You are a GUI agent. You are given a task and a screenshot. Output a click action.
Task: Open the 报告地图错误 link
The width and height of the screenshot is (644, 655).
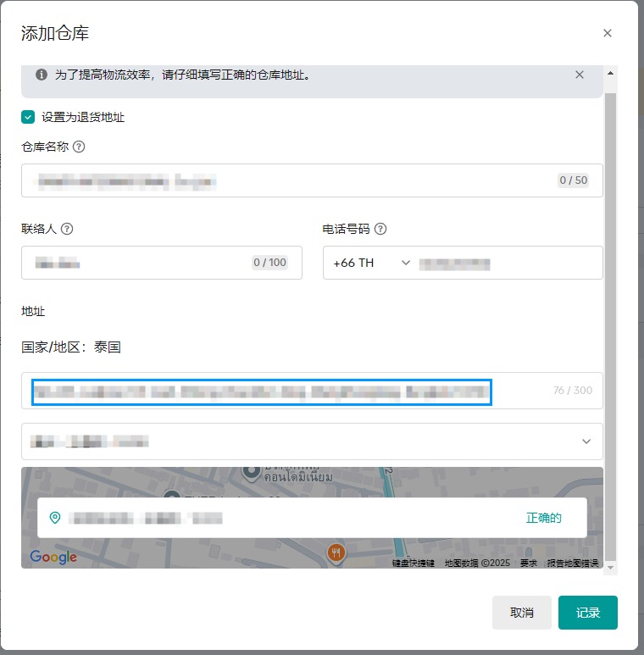coord(572,563)
